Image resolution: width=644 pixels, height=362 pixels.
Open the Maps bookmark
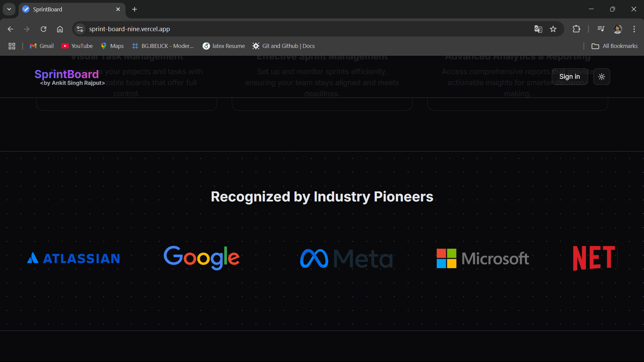tap(112, 46)
